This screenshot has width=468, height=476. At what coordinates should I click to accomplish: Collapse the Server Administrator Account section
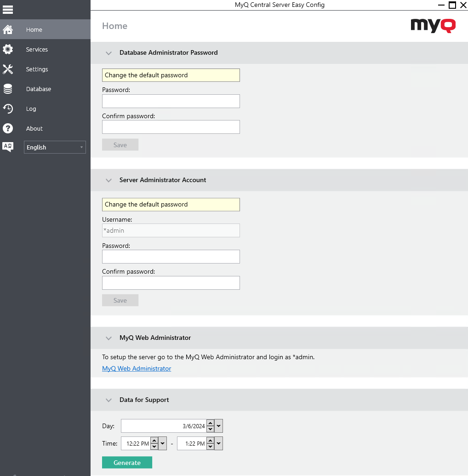pyautogui.click(x=108, y=180)
